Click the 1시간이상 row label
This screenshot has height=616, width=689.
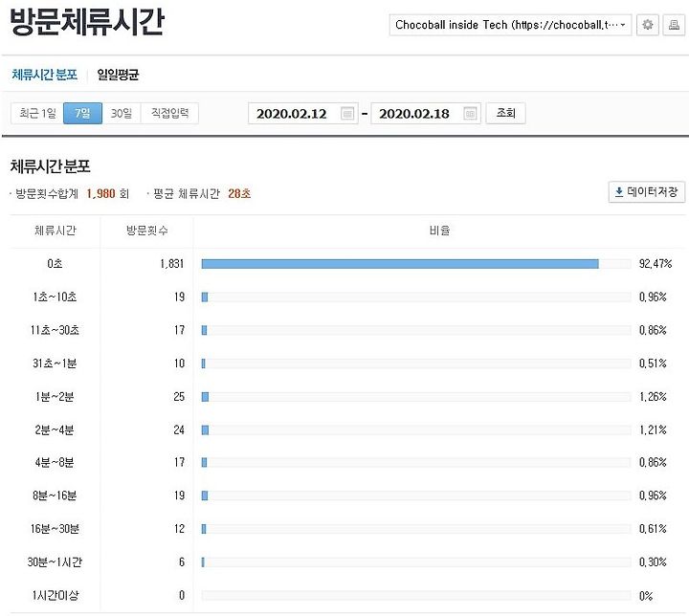(x=56, y=595)
